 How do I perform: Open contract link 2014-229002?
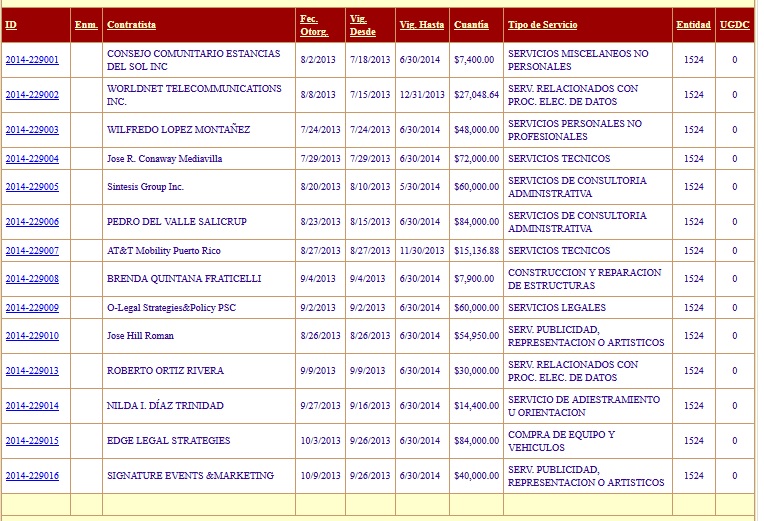32,95
